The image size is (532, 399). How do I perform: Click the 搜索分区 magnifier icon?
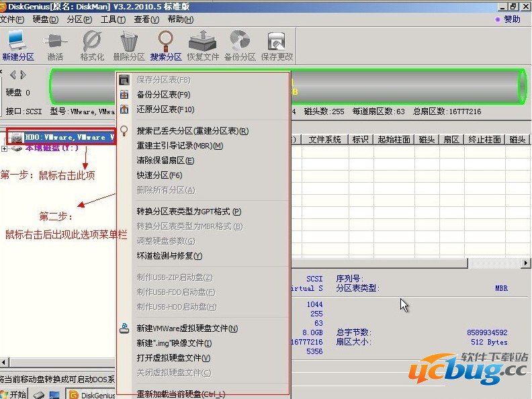click(x=166, y=42)
